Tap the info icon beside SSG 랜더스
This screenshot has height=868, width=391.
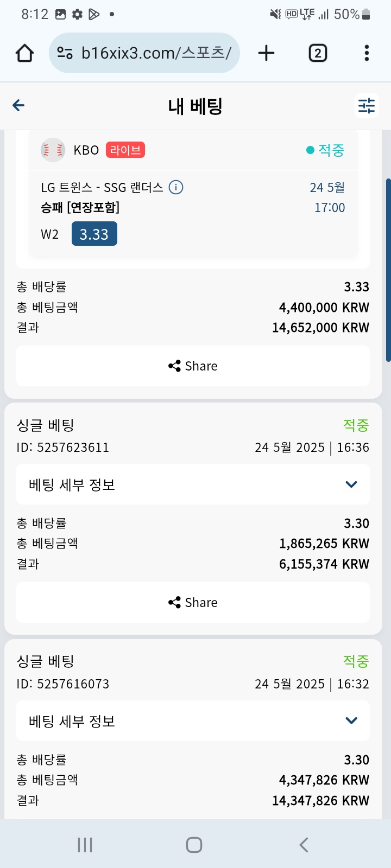tap(176, 188)
